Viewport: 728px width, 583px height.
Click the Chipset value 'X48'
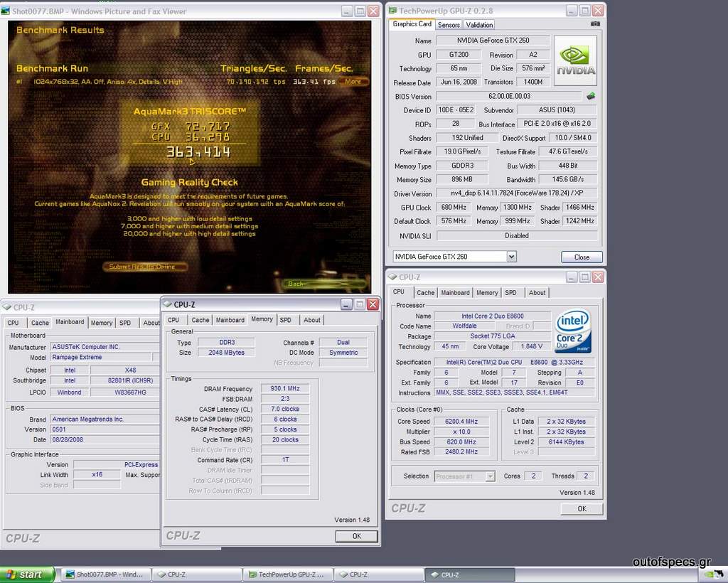coord(125,370)
